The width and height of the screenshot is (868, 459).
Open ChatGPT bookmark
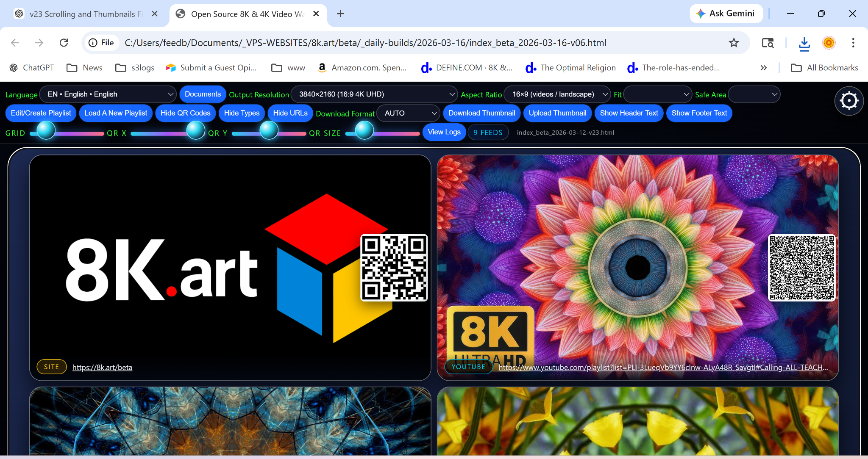(32, 68)
